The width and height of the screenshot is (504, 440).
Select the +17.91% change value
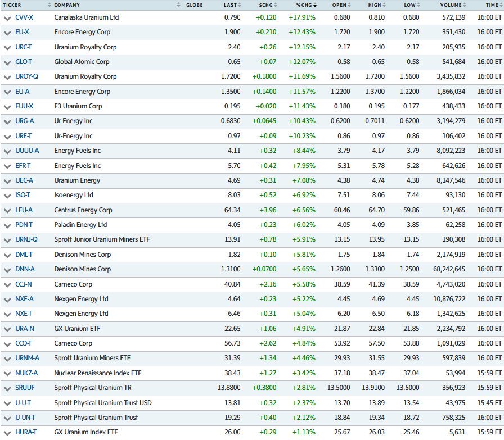click(302, 17)
